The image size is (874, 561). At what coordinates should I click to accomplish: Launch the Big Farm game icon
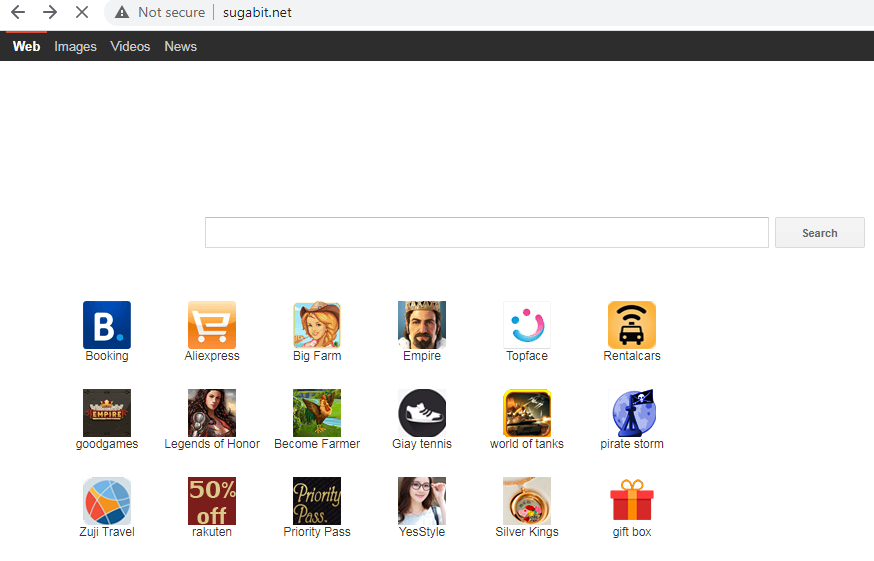click(317, 325)
